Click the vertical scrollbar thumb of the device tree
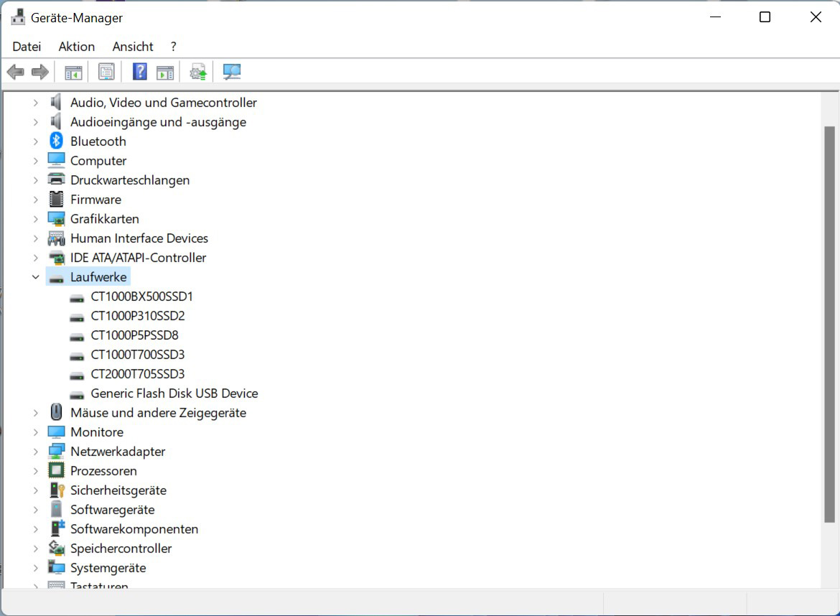The height and width of the screenshot is (616, 840). [x=829, y=324]
